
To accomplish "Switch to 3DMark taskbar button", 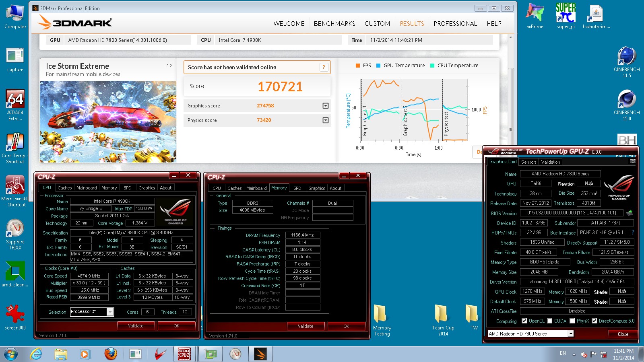I will click(260, 354).
